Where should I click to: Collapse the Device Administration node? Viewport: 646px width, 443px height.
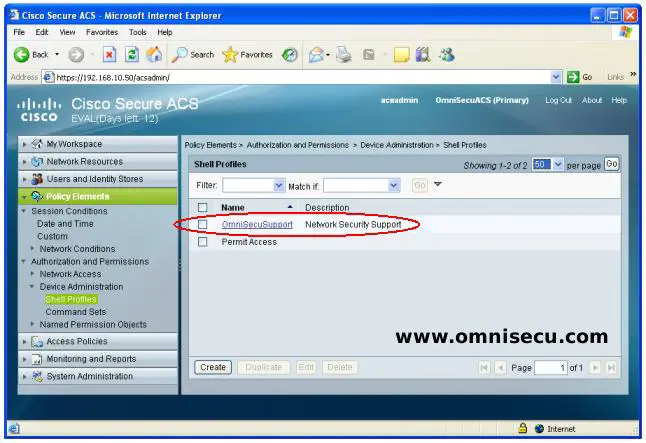point(32,286)
